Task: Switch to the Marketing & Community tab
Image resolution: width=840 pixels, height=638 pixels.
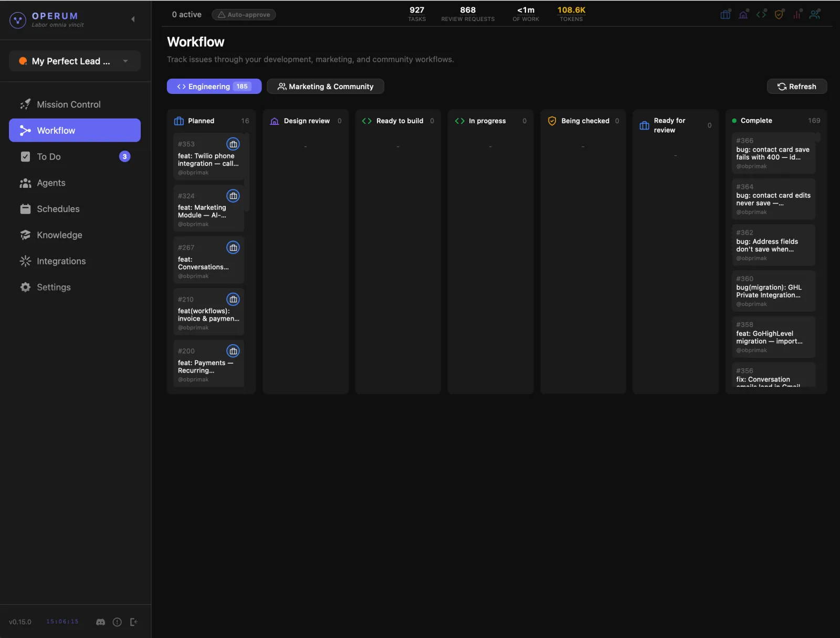Action: [325, 86]
